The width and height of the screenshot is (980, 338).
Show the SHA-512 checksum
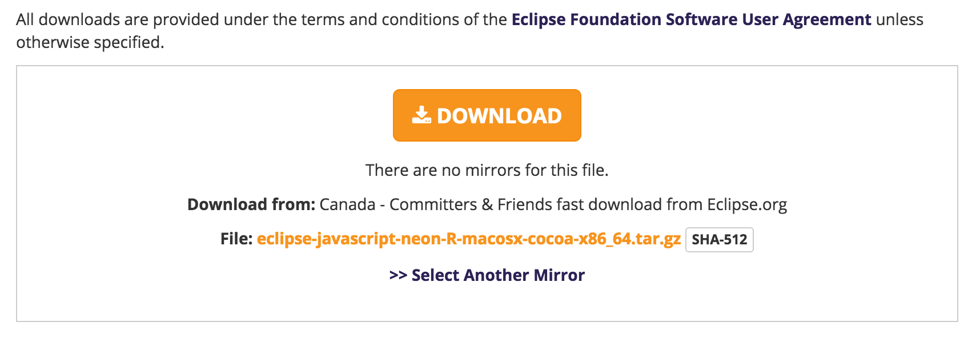[x=719, y=240]
